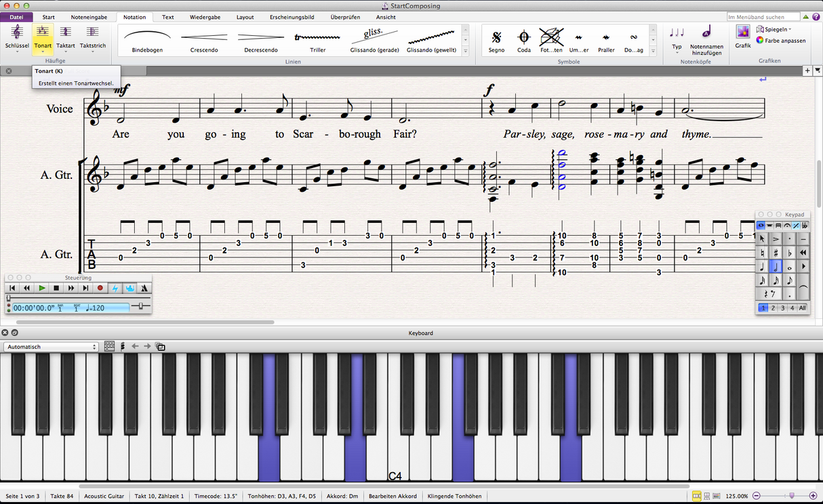
Task: Click the tie button on Keypad
Action: [803, 288]
